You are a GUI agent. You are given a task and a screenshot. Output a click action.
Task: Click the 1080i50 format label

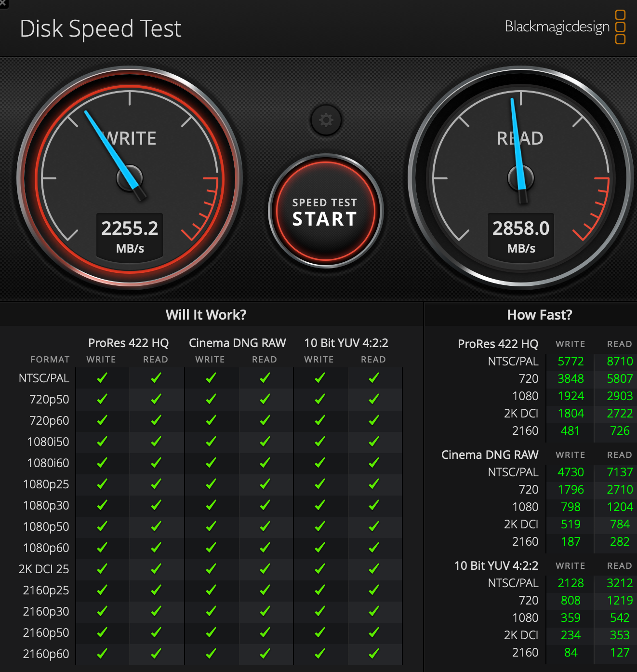tap(48, 442)
